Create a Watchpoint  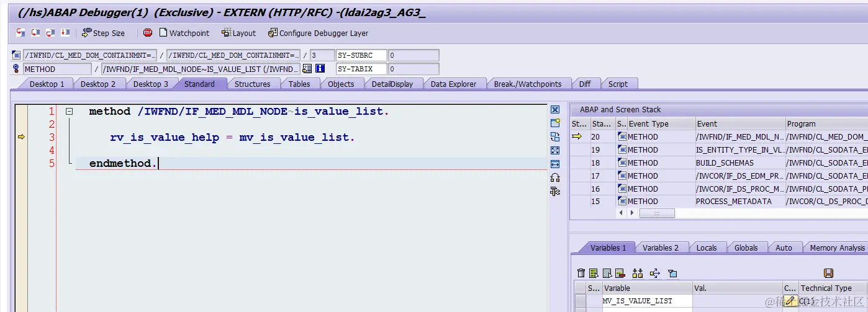point(184,33)
